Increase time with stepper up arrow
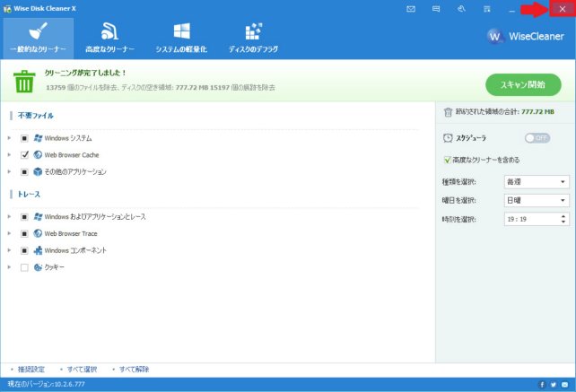This screenshot has width=576, height=392. click(563, 216)
